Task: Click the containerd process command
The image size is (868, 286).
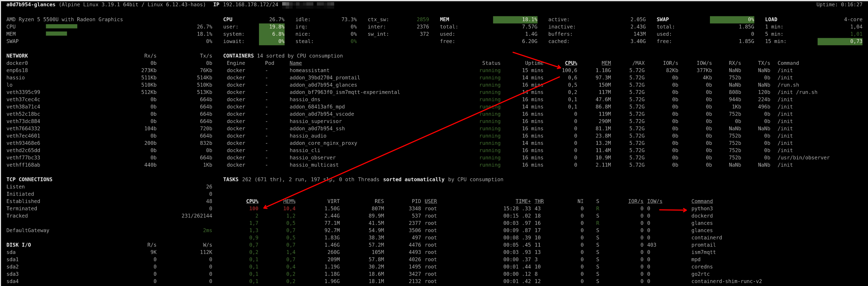Action: tap(706, 238)
